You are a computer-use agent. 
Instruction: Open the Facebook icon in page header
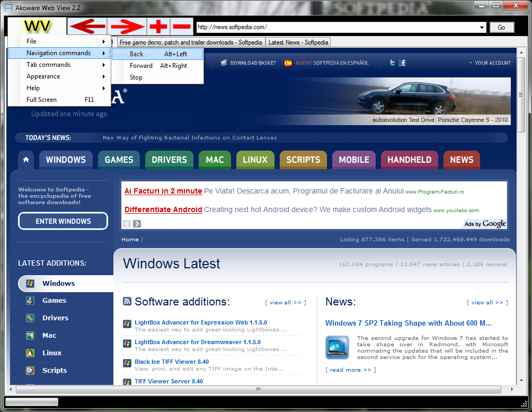pos(402,63)
